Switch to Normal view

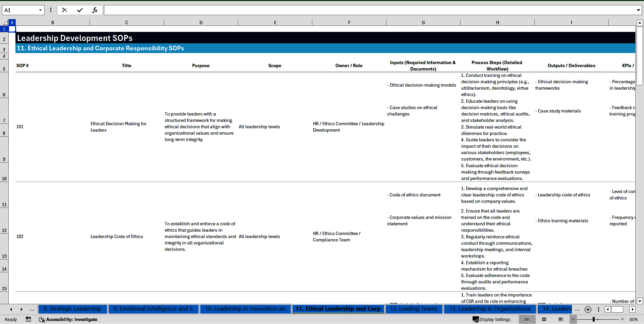pyautogui.click(x=527, y=319)
